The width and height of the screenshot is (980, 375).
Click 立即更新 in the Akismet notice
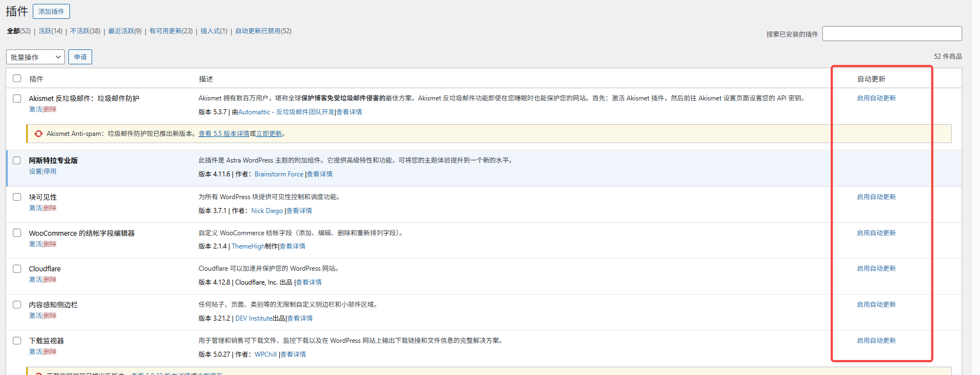point(269,134)
